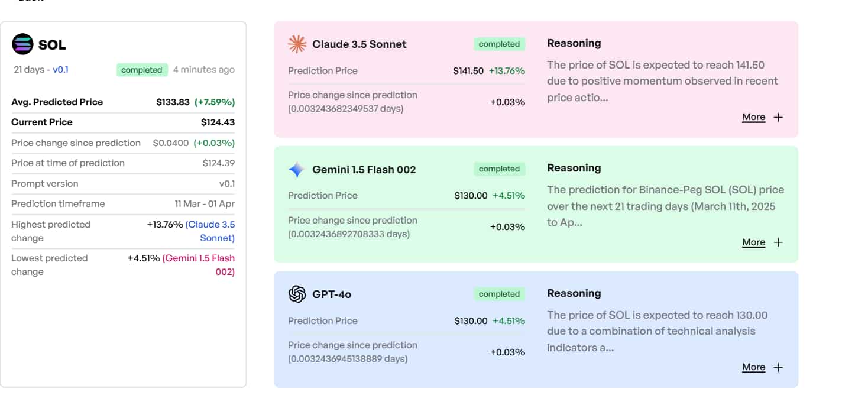Click the completed badge on Gemini card

[x=499, y=169]
